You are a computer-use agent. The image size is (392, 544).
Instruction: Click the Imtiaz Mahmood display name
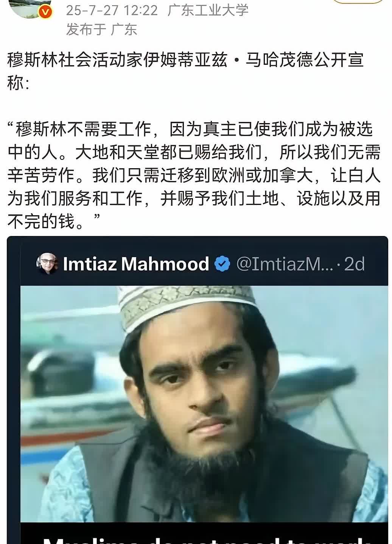(136, 264)
